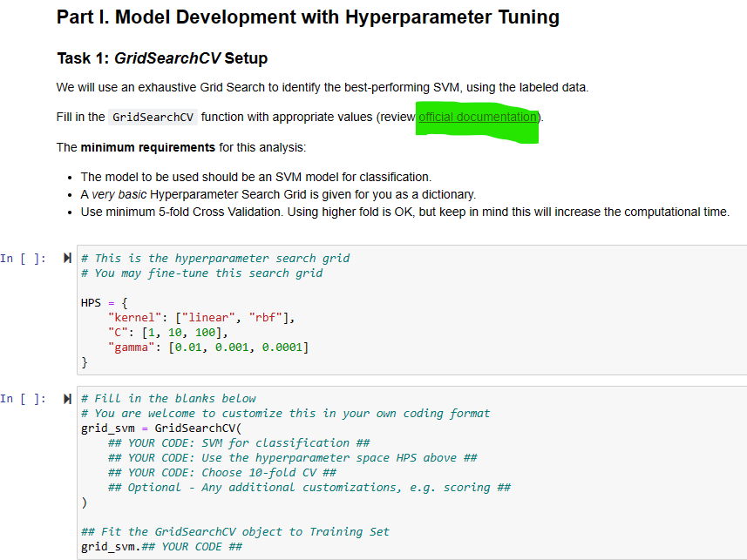Screen dimensions: 747x560
Task: Open the official documentation link
Action: coord(477,117)
